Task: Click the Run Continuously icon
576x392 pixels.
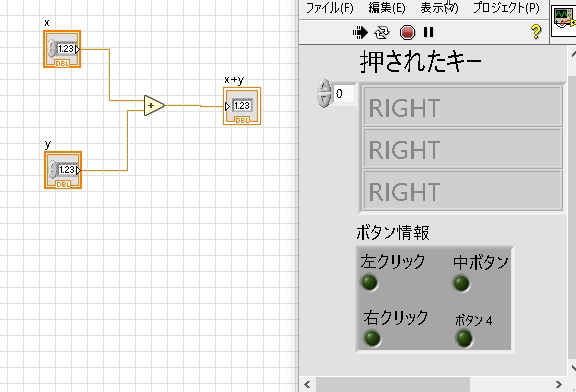Action: pyautogui.click(x=382, y=33)
